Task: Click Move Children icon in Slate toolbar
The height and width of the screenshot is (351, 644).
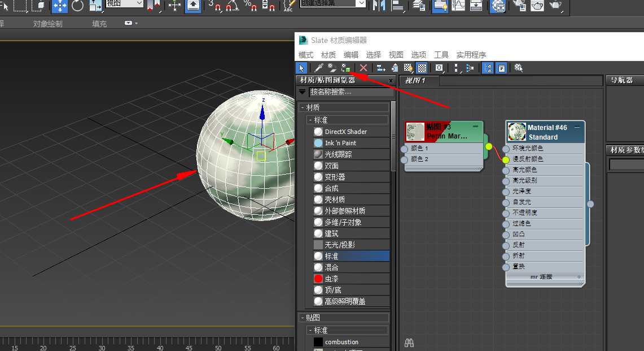Action: pyautogui.click(x=381, y=68)
